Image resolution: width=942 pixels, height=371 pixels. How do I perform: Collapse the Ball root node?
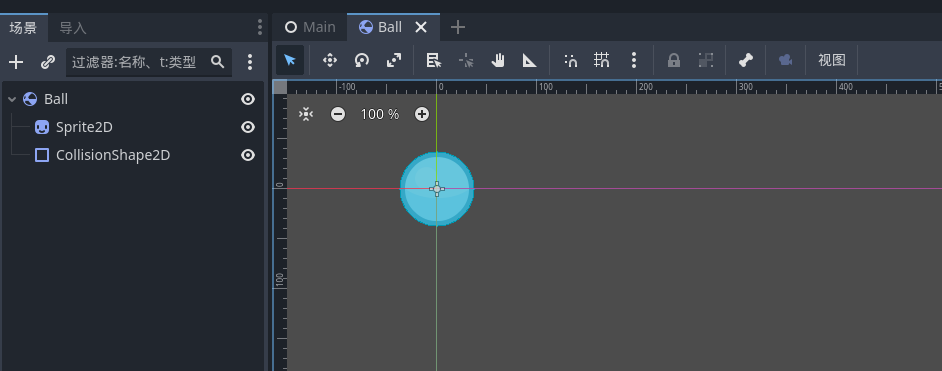pos(12,99)
